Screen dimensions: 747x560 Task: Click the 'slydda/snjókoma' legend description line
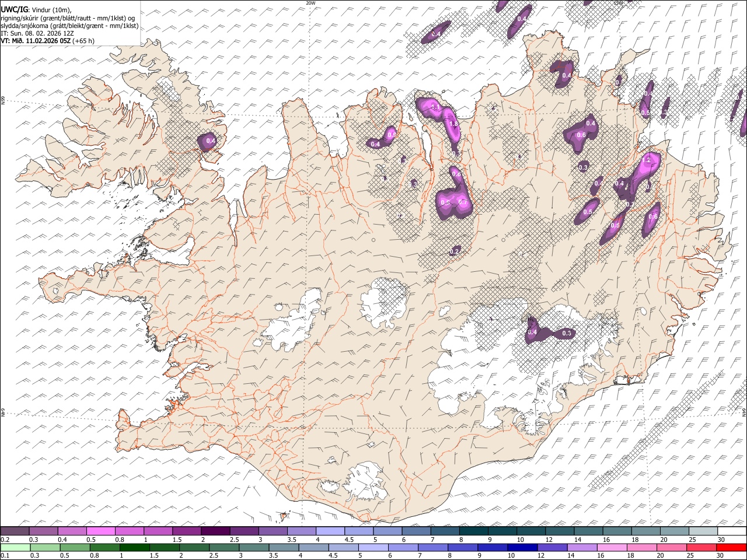pyautogui.click(x=69, y=26)
